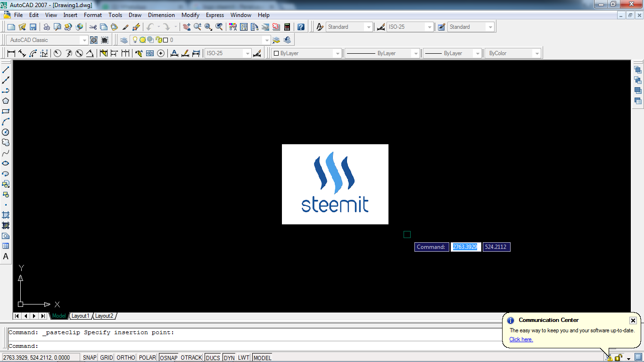Select the Revision Cloud tool
The image size is (644, 362).
[x=6, y=142]
